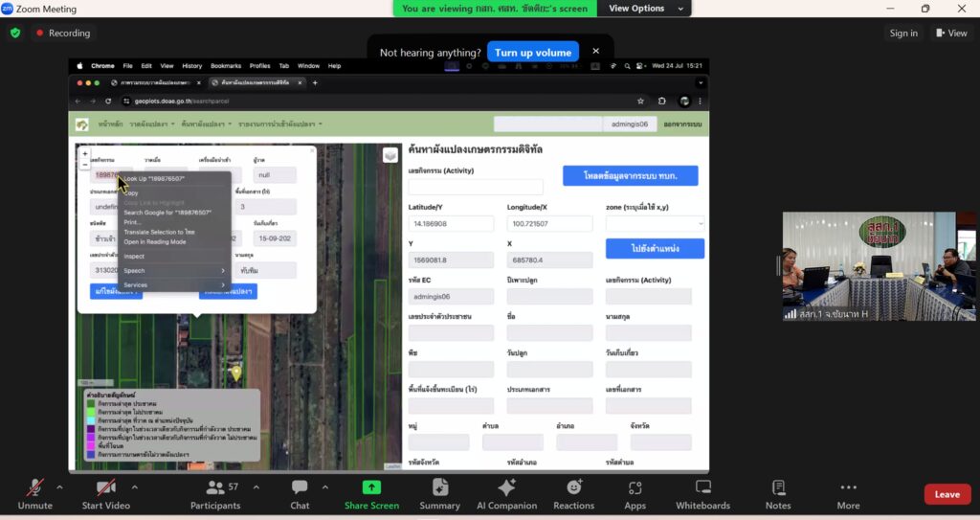The image size is (980, 520).
Task: Leave the meeting
Action: pos(947,494)
